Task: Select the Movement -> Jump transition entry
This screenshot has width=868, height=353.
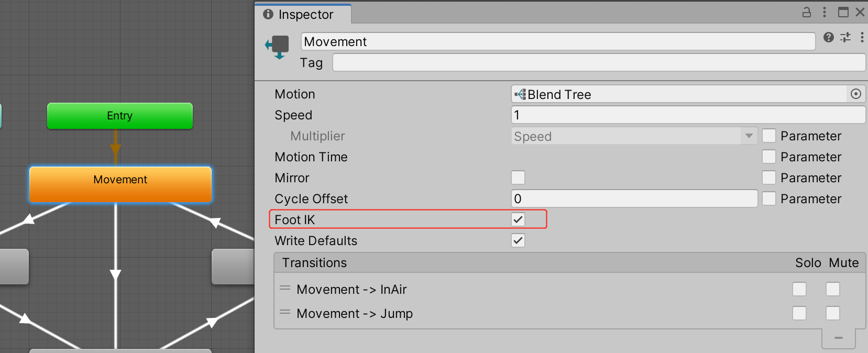Action: pyautogui.click(x=355, y=313)
